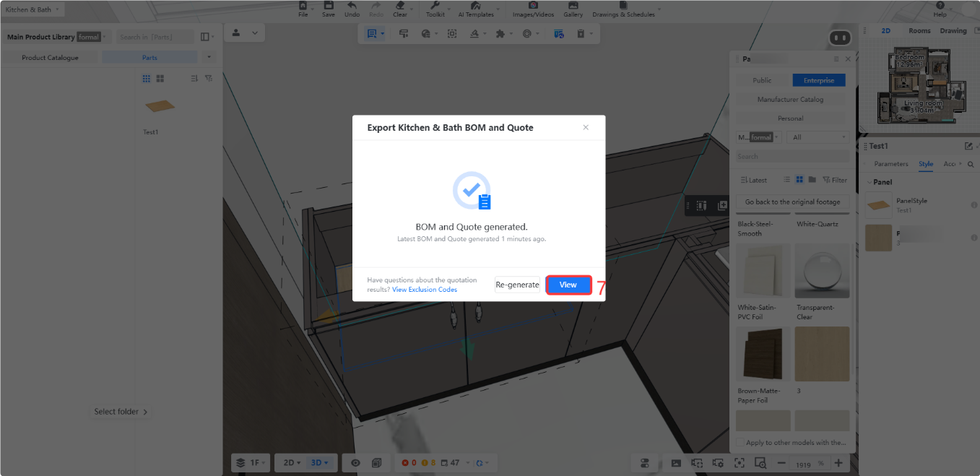The height and width of the screenshot is (476, 980).
Task: Click the View button in dialog
Action: (568, 285)
